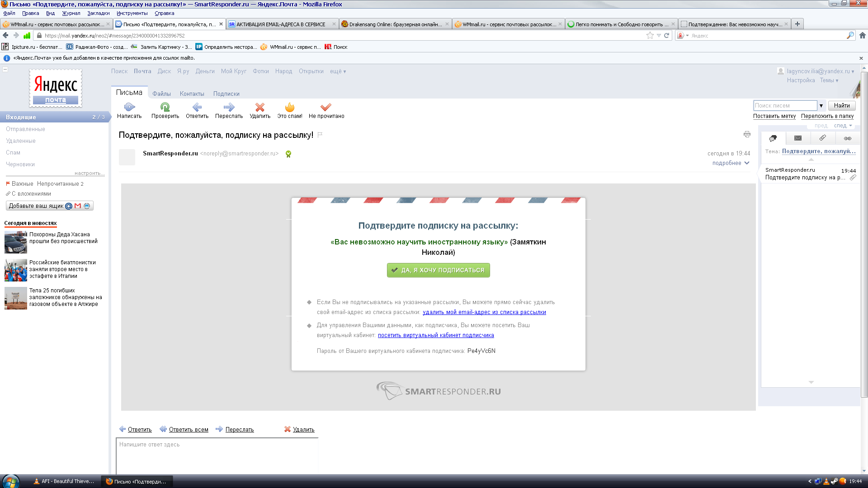Open the conversation thread view icon
Image resolution: width=868 pixels, height=488 pixels.
click(773, 138)
